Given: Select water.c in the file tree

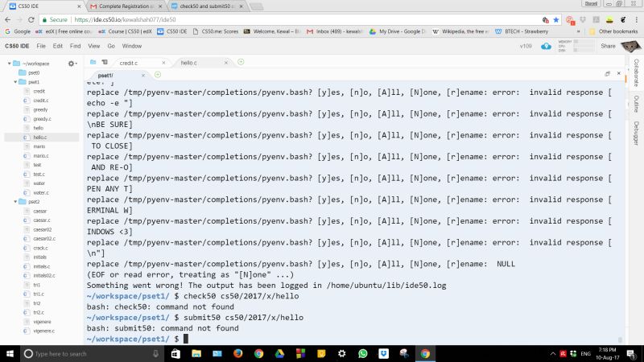Looking at the screenshot, I should coord(41,193).
